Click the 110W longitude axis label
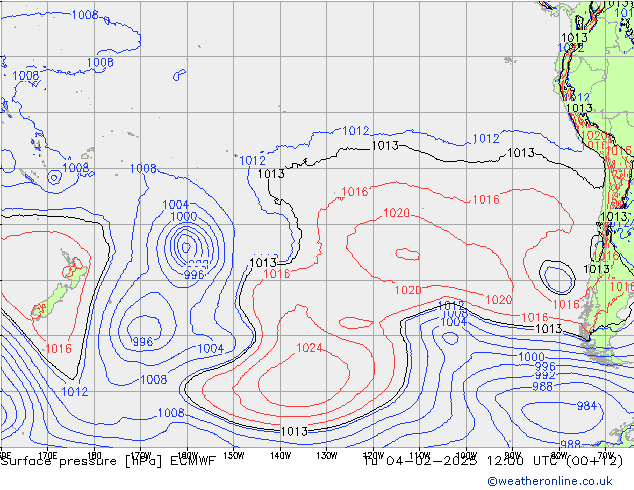The image size is (634, 490). pos(419,456)
